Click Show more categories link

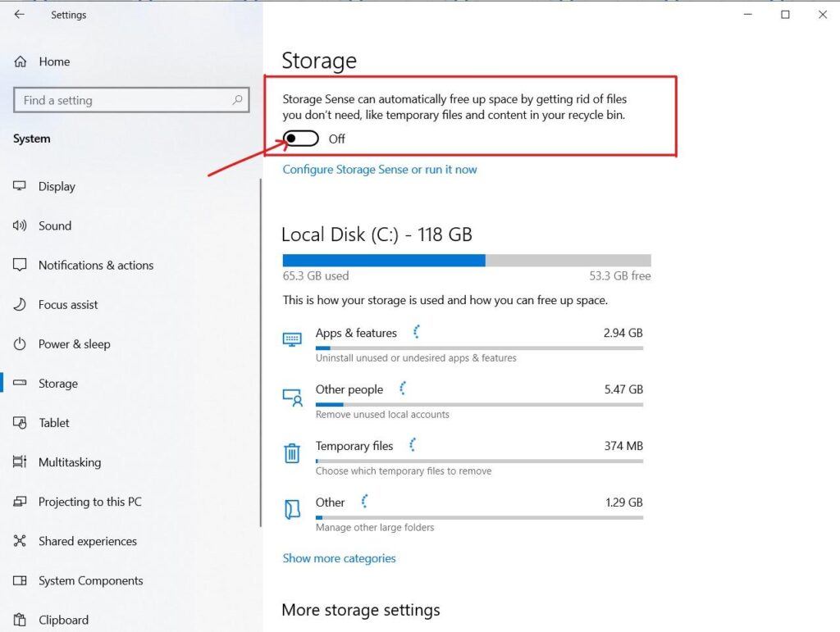pos(339,558)
